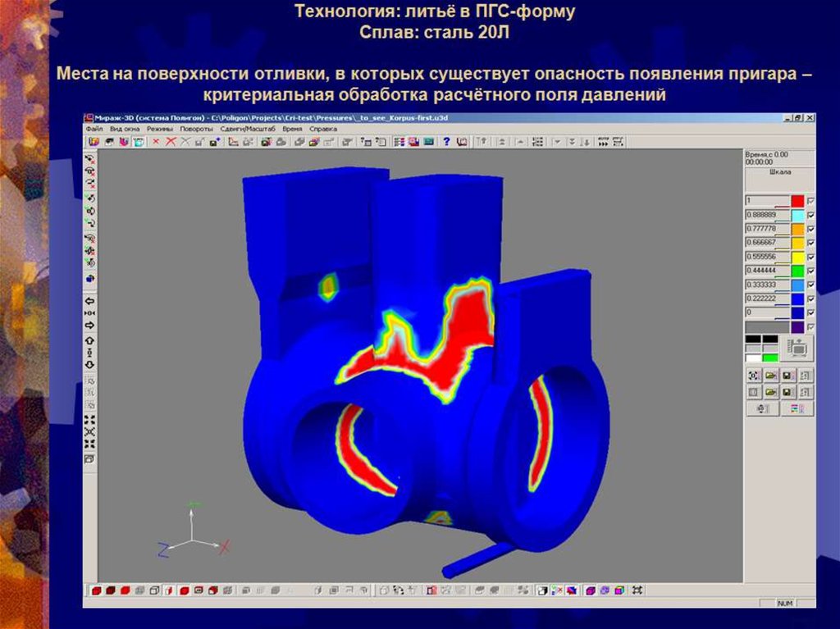Toggle the checkbox for scale value 0.444444

[810, 271]
